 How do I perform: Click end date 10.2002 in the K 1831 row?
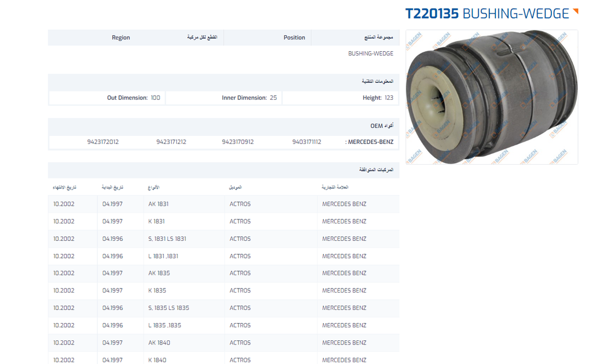[64, 221]
